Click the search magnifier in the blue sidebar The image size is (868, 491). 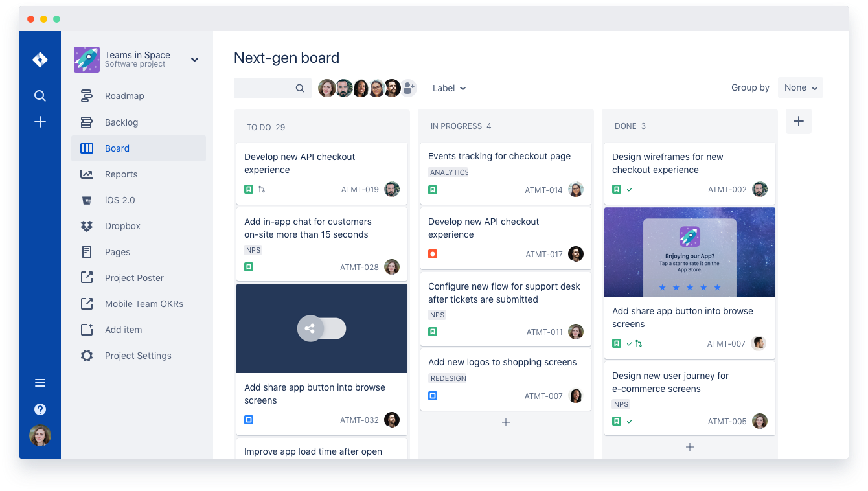(40, 95)
